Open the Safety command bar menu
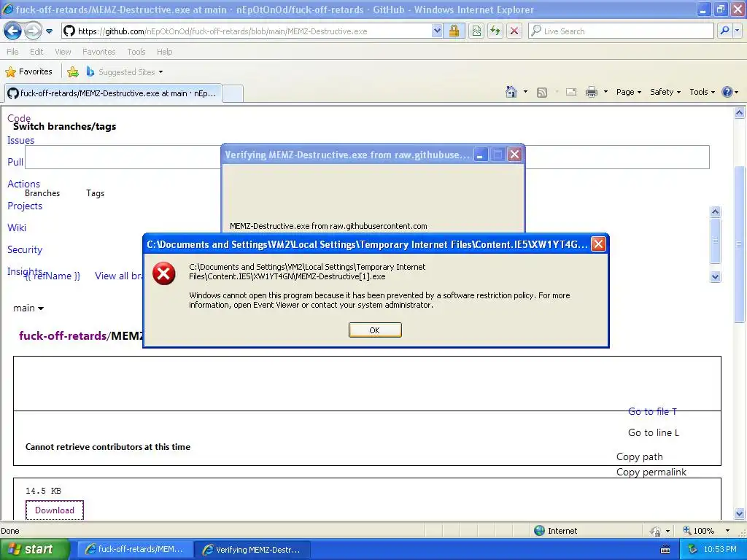 (x=665, y=92)
